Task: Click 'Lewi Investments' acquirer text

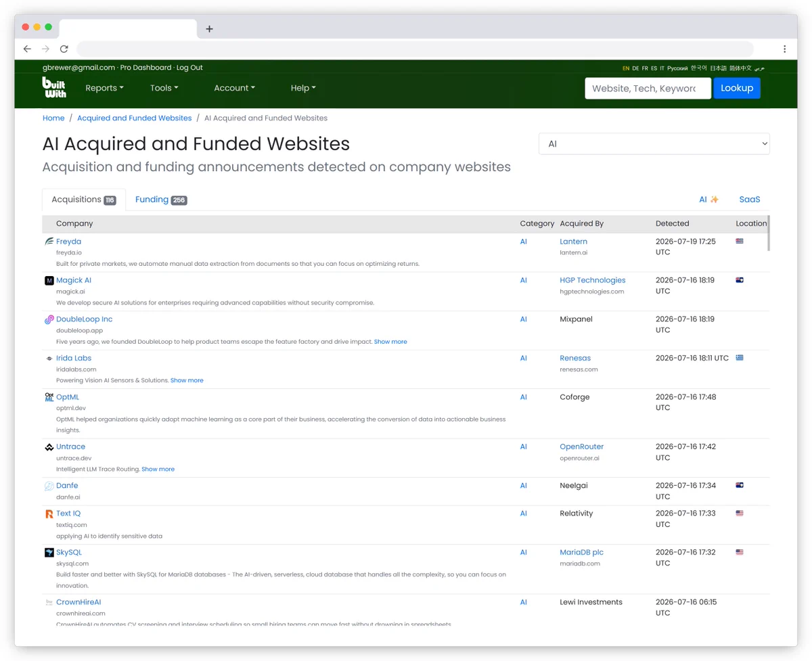Action: point(591,602)
